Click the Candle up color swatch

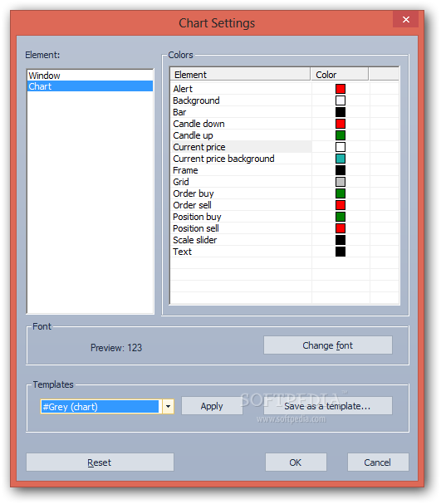[x=341, y=135]
